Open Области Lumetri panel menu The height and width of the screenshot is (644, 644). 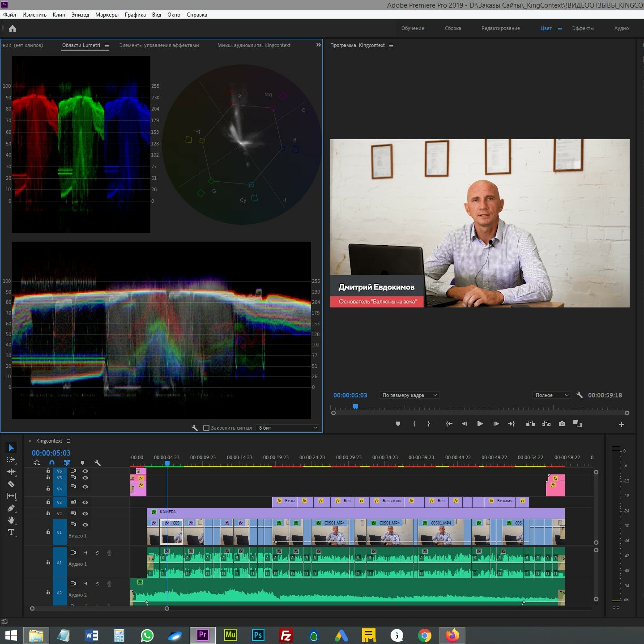(x=107, y=45)
